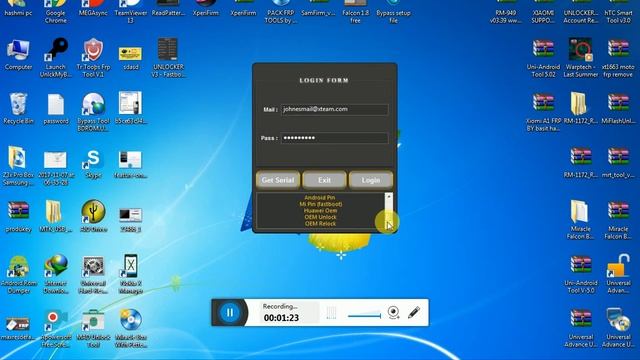Image resolution: width=640 pixels, height=360 pixels.
Task: Select the sdasd desktop icon
Action: coord(131,57)
